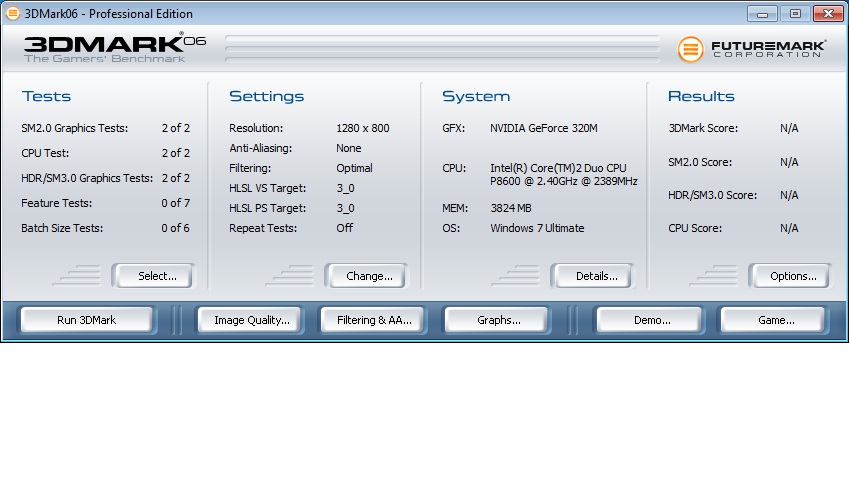Image resolution: width=849 pixels, height=480 pixels.
Task: Close the 3DMark06 window
Action: [x=828, y=14]
